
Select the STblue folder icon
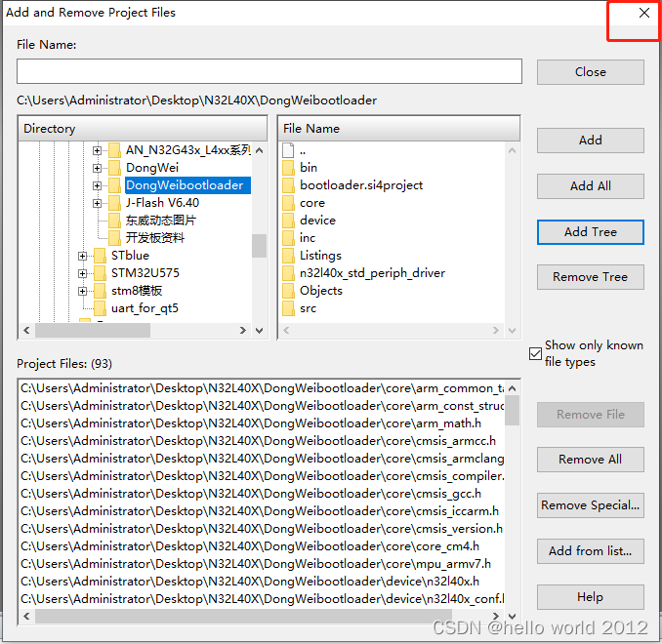100,256
